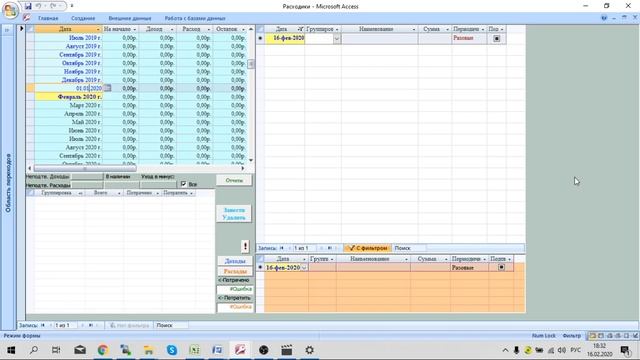The height and width of the screenshot is (360, 640).
Task: Open Settings gear on the taskbar
Action: 309,350
